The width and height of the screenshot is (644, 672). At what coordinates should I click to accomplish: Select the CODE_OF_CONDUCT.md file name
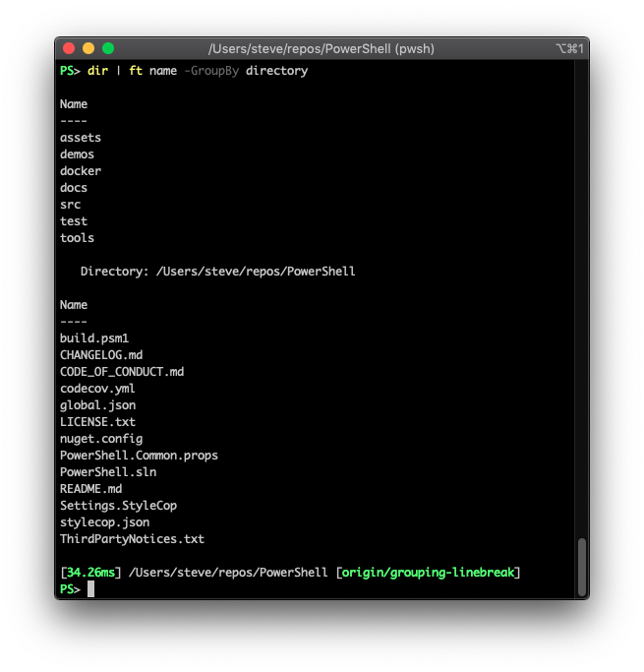[122, 372]
